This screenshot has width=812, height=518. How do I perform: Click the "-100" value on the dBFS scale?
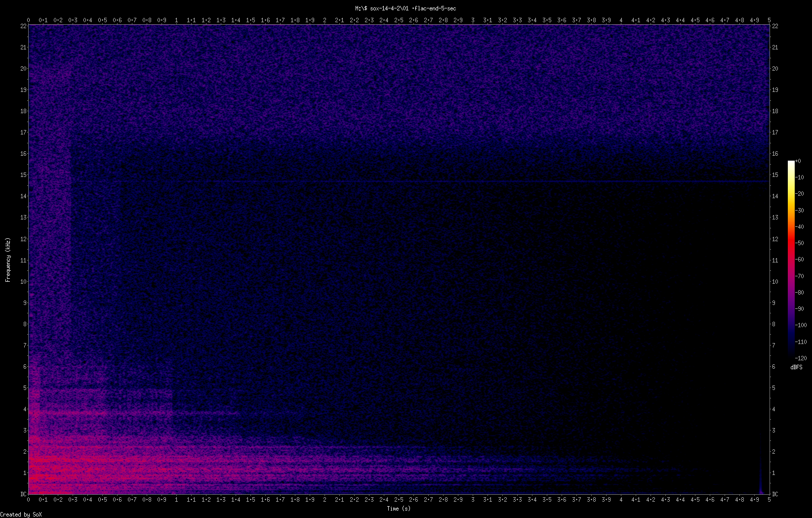(801, 325)
